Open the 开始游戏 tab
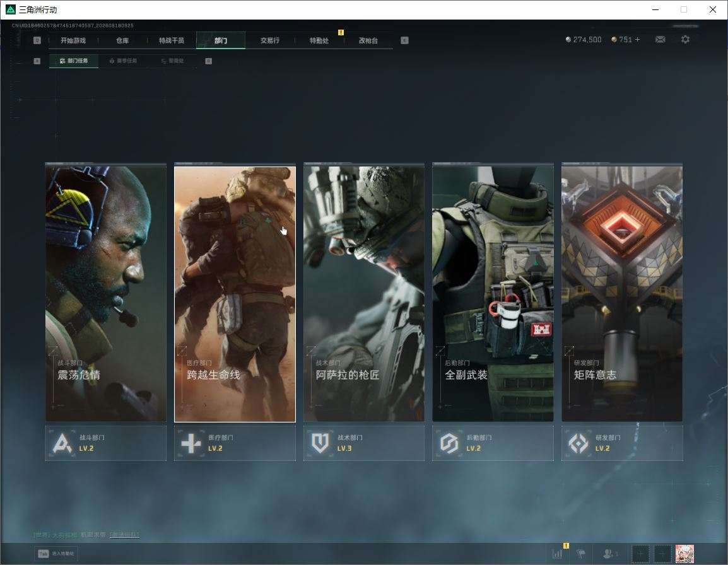Image resolution: width=728 pixels, height=565 pixels. tap(73, 40)
